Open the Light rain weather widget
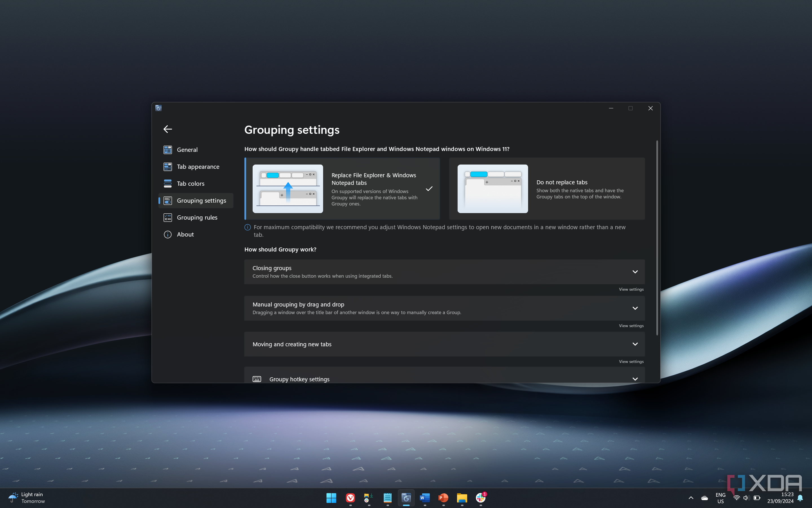This screenshot has height=508, width=812. [27, 498]
